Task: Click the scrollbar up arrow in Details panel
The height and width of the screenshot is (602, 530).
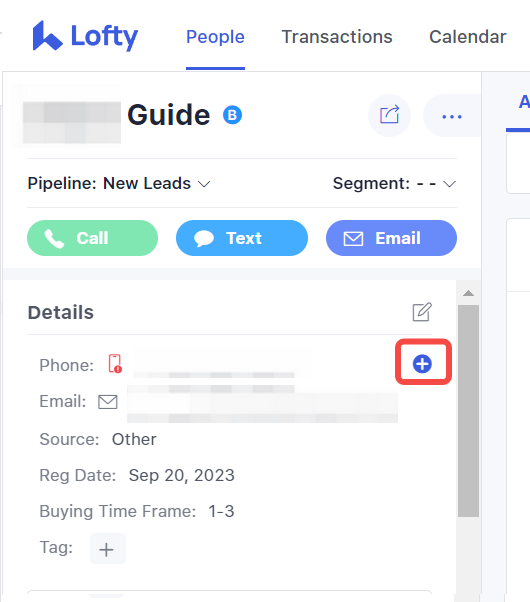Action: click(468, 293)
